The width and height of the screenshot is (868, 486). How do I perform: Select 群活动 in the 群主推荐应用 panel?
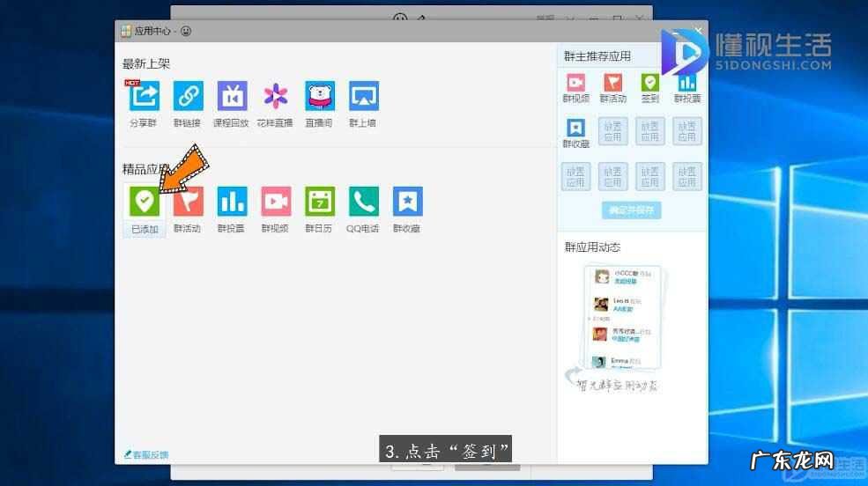(612, 83)
